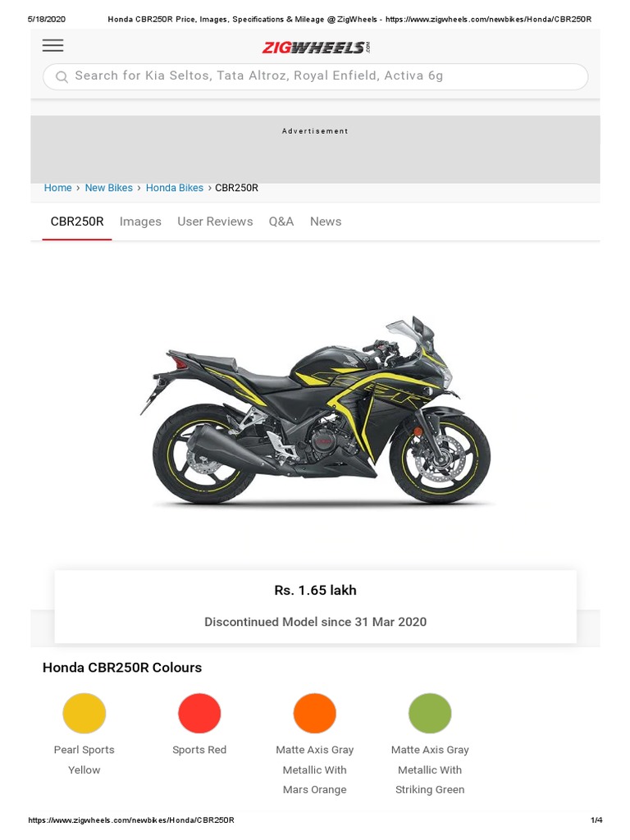630x840 pixels.
Task: Choose the Striking Green colour swatch
Action: (430, 713)
